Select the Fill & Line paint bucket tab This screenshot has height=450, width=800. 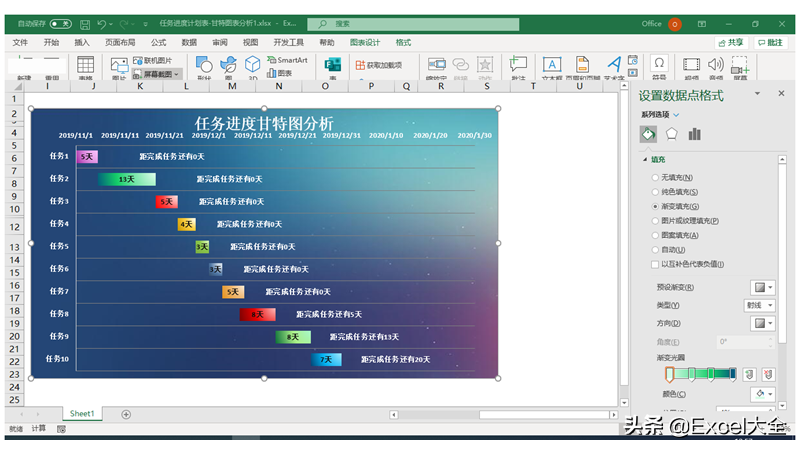pos(648,134)
